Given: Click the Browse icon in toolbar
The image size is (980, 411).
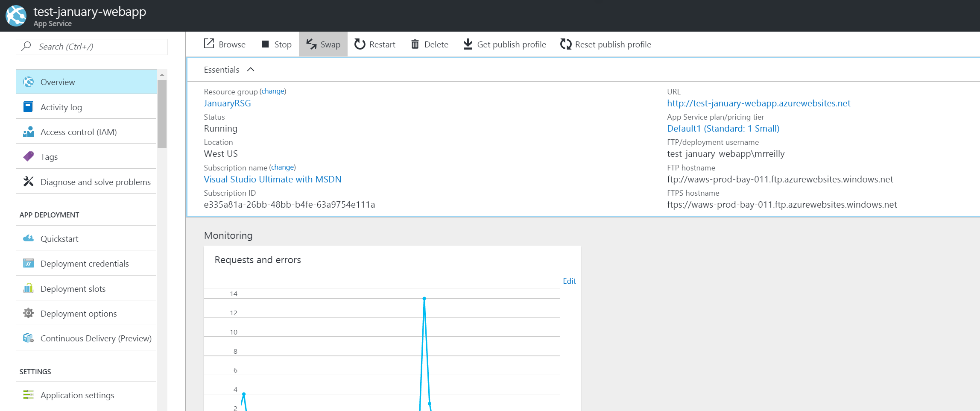Looking at the screenshot, I should tap(209, 44).
